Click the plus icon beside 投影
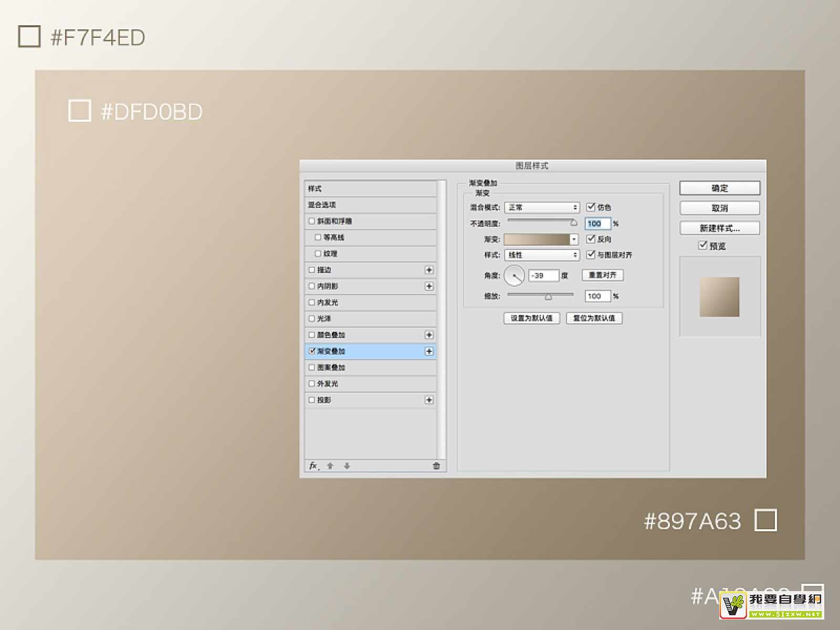This screenshot has height=630, width=840. 429,400
